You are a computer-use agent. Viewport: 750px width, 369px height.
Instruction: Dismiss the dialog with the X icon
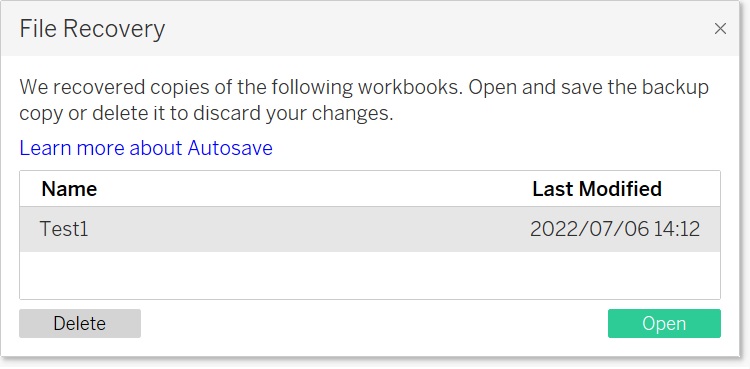coord(720,29)
